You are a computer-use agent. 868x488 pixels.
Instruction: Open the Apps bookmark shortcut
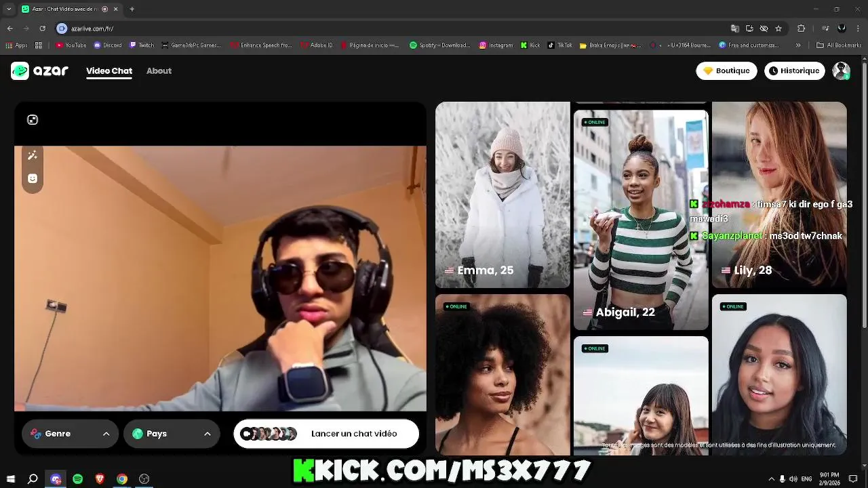[x=18, y=45]
